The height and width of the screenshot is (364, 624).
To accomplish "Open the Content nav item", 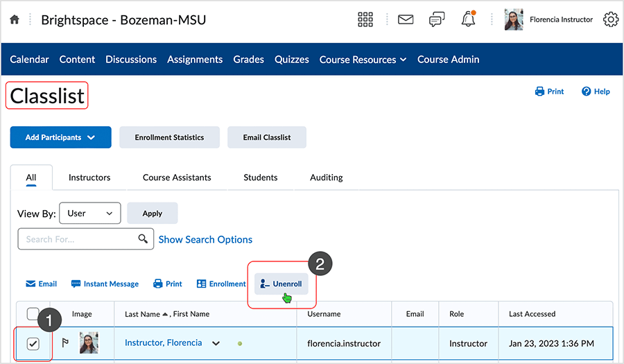I will coord(77,60).
